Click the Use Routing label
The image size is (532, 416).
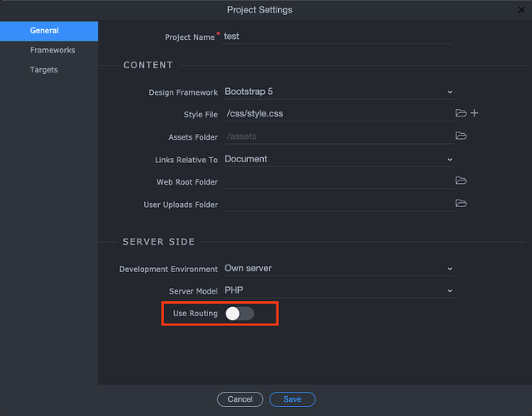196,314
